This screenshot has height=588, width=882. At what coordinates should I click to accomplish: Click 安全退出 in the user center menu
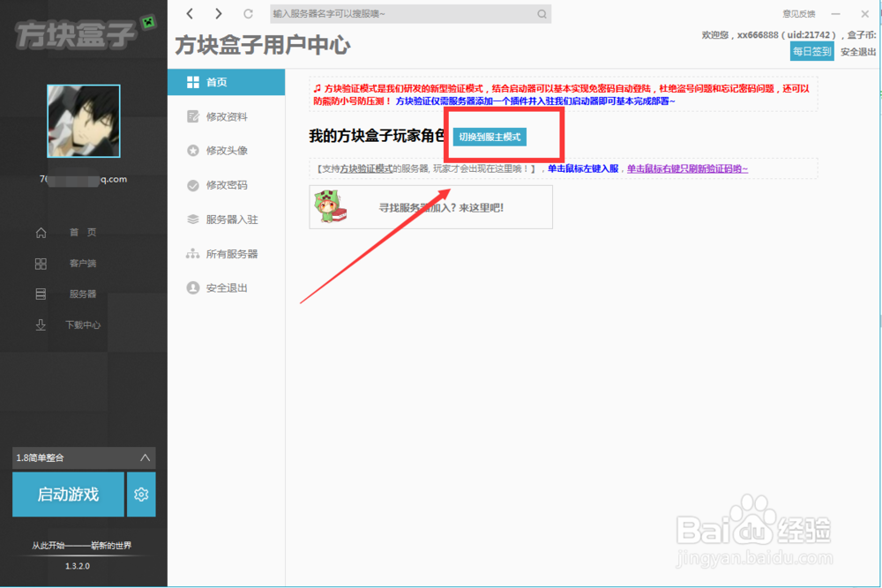[226, 287]
